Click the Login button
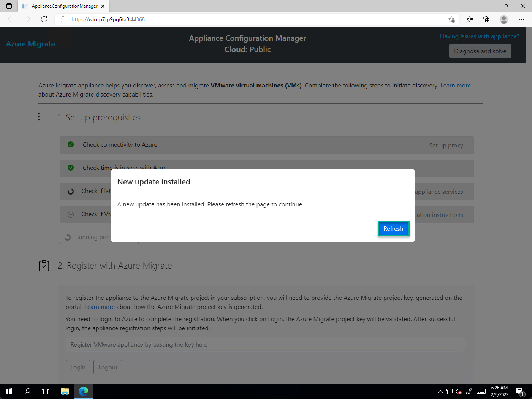 click(x=78, y=367)
